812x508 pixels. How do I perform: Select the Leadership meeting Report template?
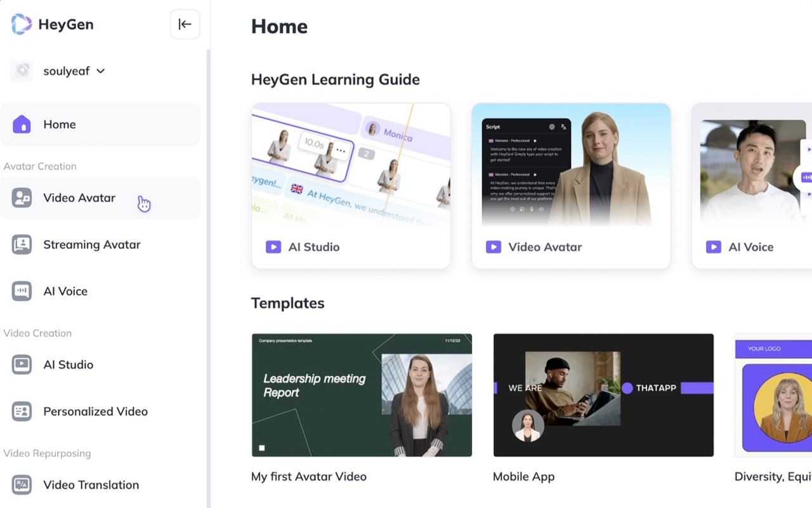[362, 395]
